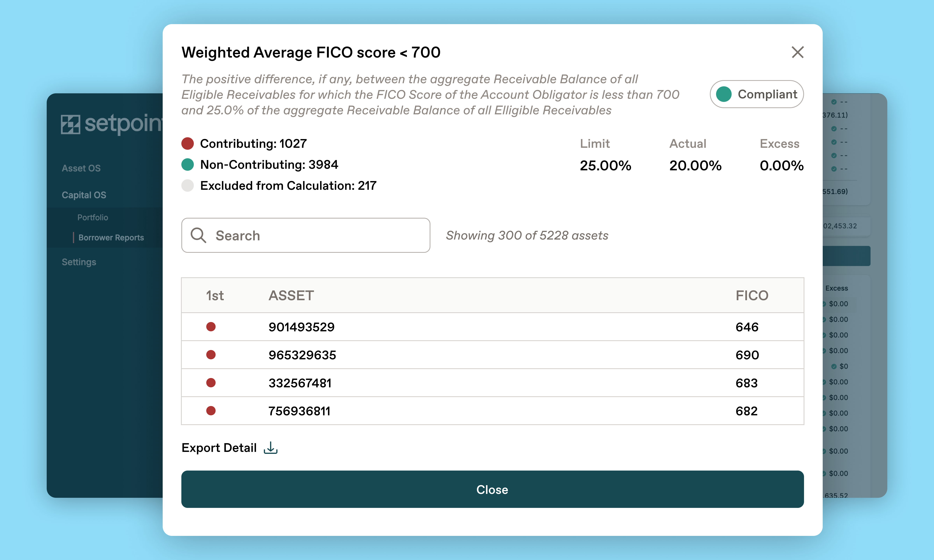Go to Portfolio sidebar item
This screenshot has height=560, width=934.
click(x=92, y=217)
